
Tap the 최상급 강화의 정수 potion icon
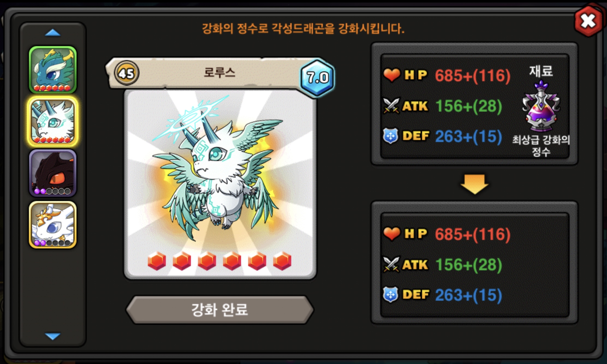tap(541, 106)
